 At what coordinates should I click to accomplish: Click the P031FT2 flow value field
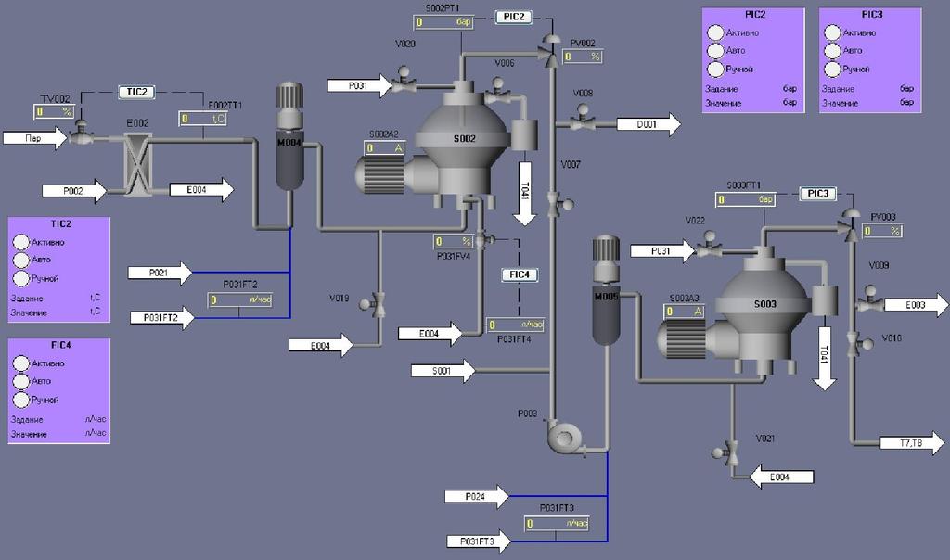point(240,299)
